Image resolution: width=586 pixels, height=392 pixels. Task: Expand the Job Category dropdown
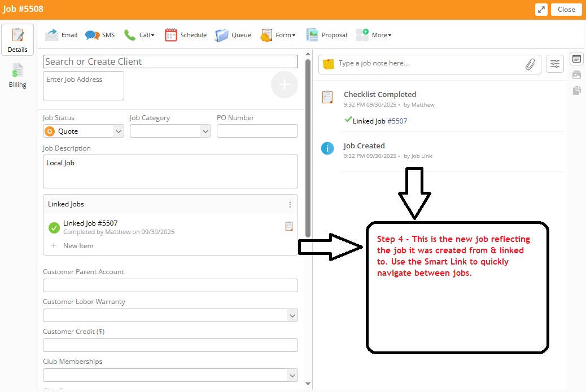click(x=206, y=130)
